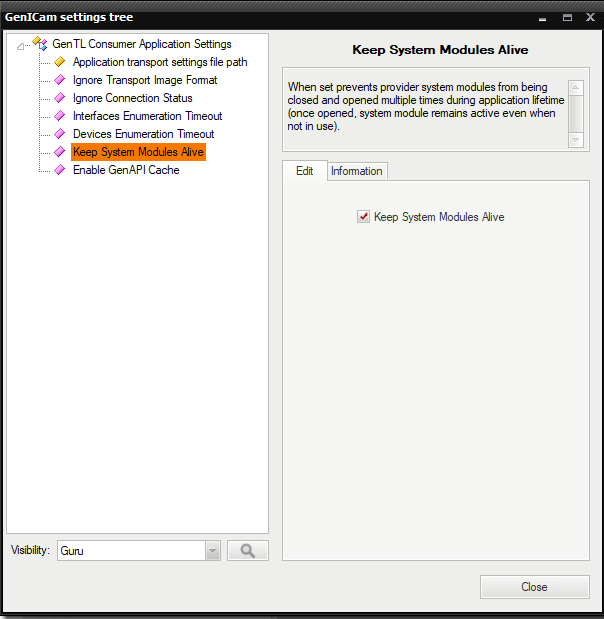Viewport: 604px width, 619px height.
Task: Select Ignore Connection Status setting
Action: pos(132,98)
